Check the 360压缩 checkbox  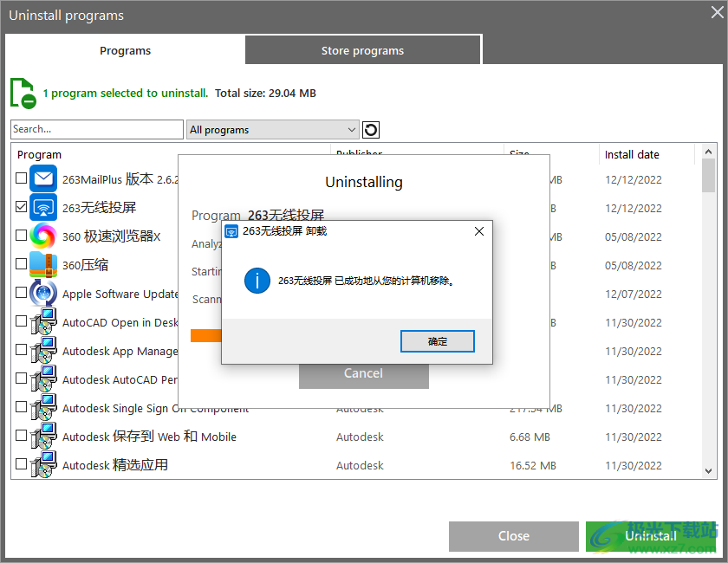[21, 263]
